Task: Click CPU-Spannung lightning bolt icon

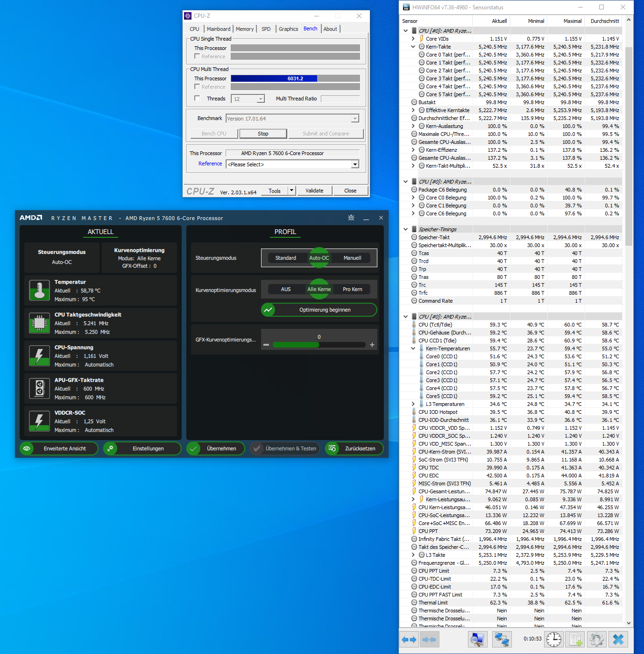Action: pos(40,355)
